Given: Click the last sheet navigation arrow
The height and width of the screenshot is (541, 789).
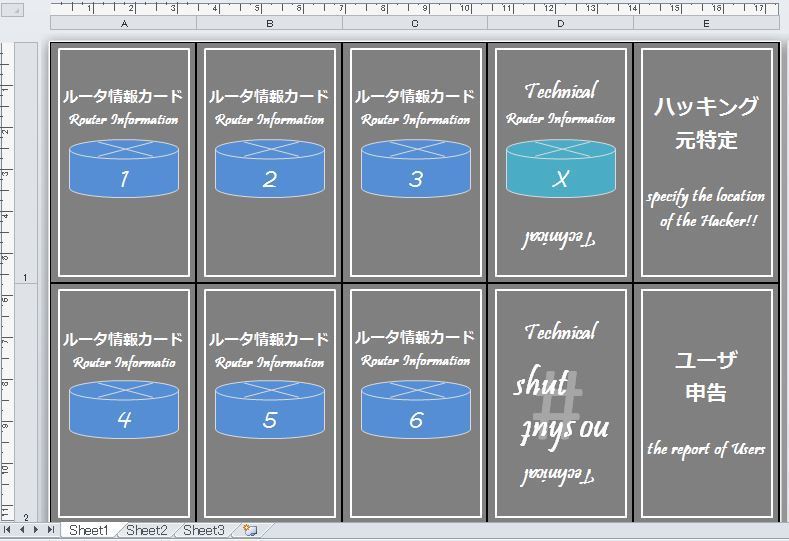Looking at the screenshot, I should [x=50, y=530].
